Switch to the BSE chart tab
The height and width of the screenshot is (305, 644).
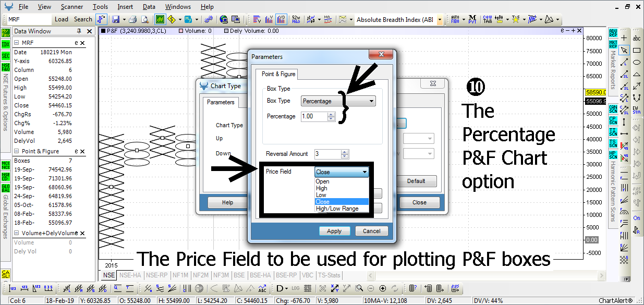coord(239,275)
